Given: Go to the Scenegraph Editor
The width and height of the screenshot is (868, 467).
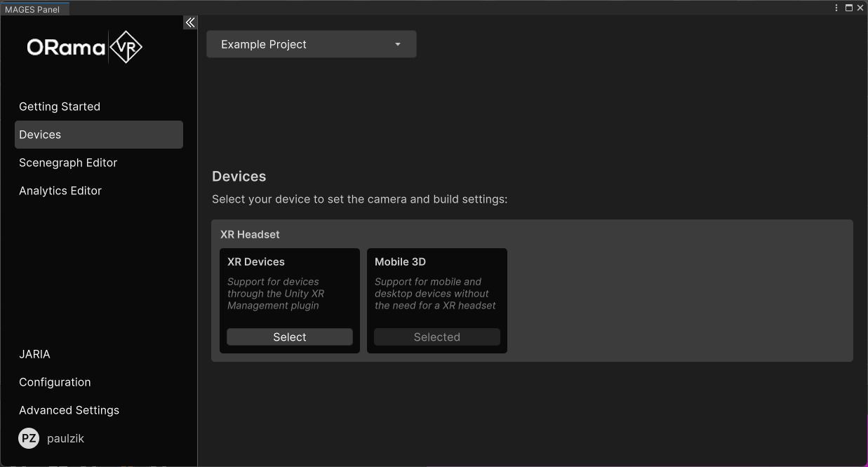Looking at the screenshot, I should 68,163.
